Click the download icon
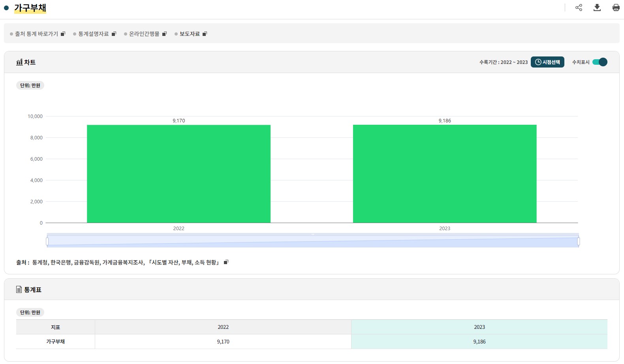The width and height of the screenshot is (624, 364). tap(597, 8)
